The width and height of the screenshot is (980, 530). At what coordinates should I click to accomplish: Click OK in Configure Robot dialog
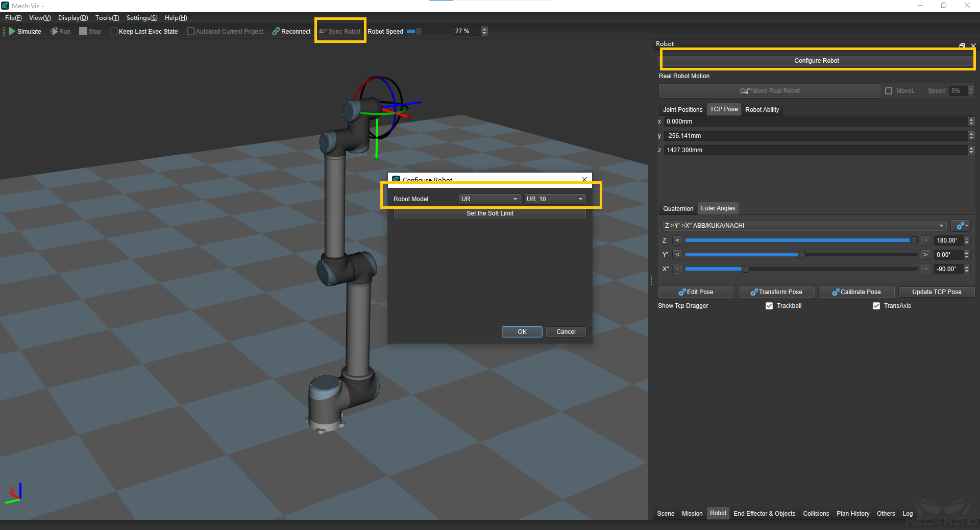coord(522,332)
